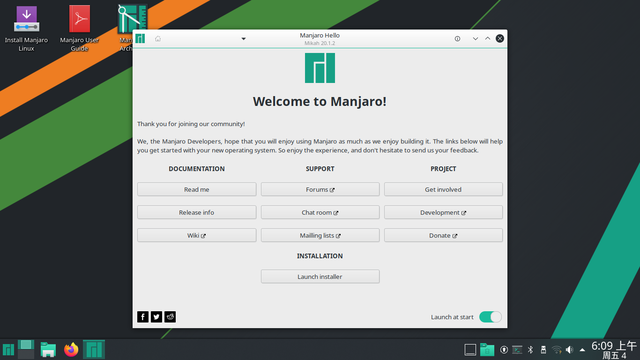The width and height of the screenshot is (640, 360).
Task: Open the trash folder icon in tray
Action: coord(487,350)
